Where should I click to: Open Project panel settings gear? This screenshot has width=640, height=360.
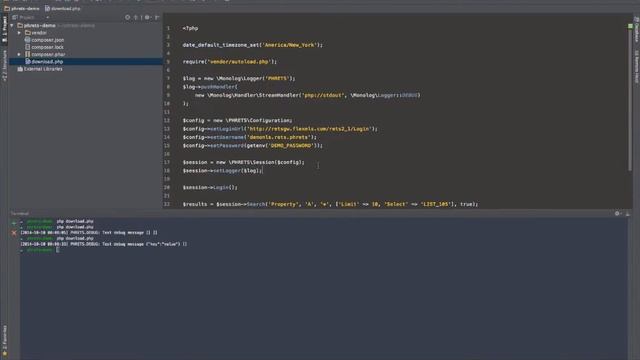tap(147, 18)
